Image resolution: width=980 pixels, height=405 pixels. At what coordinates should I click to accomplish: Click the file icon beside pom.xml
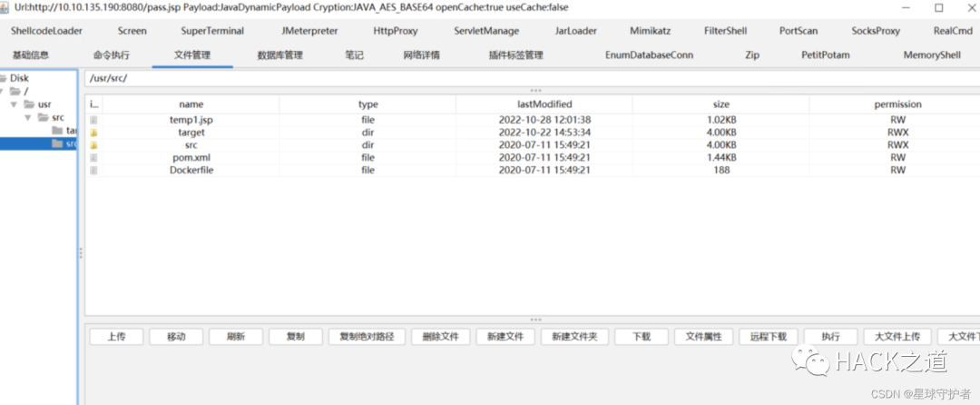pos(93,157)
